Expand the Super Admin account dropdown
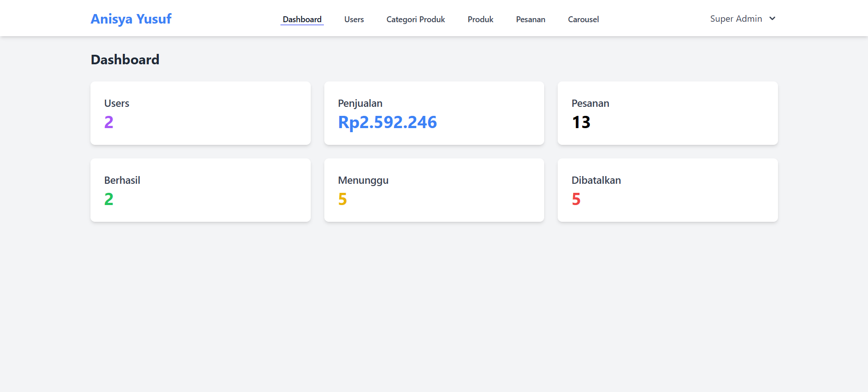Image resolution: width=868 pixels, height=392 pixels. pyautogui.click(x=736, y=19)
